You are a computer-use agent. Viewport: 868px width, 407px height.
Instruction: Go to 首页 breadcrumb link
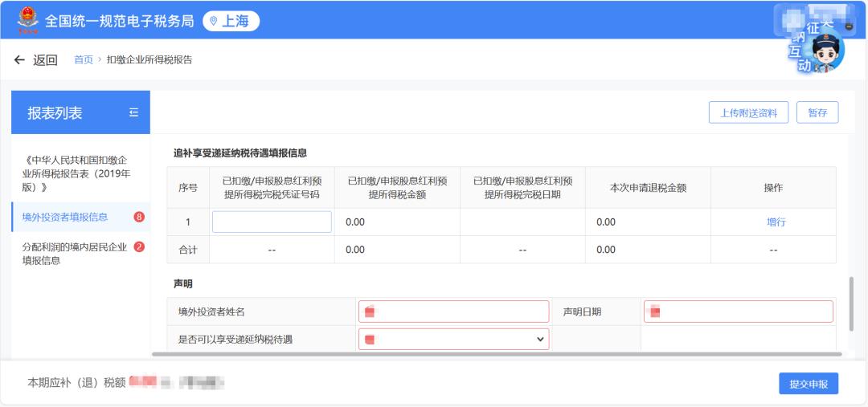(x=84, y=60)
